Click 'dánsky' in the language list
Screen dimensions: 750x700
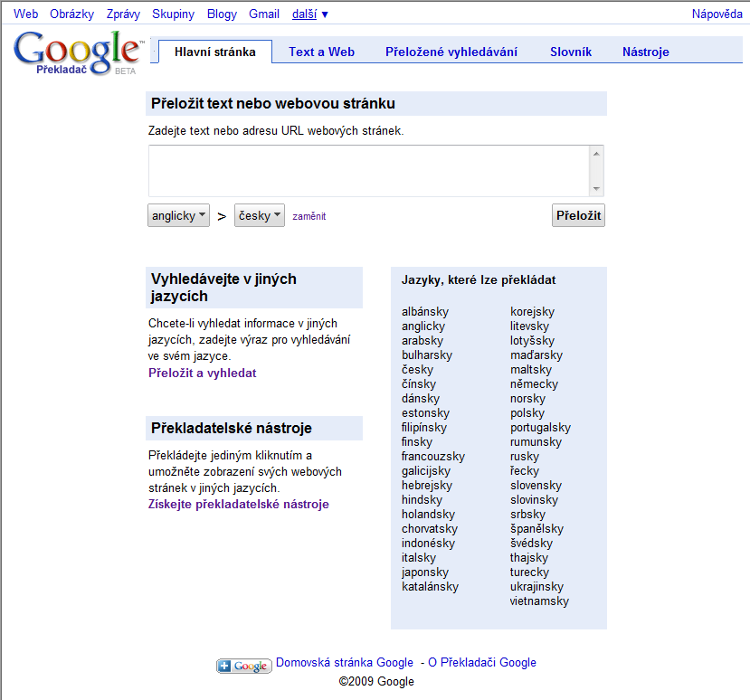click(421, 398)
